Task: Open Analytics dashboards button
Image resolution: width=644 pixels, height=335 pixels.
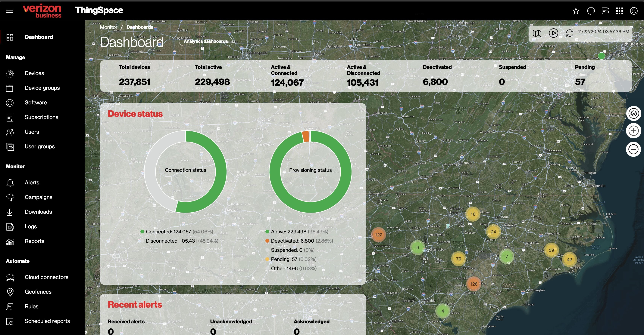Action: point(205,41)
